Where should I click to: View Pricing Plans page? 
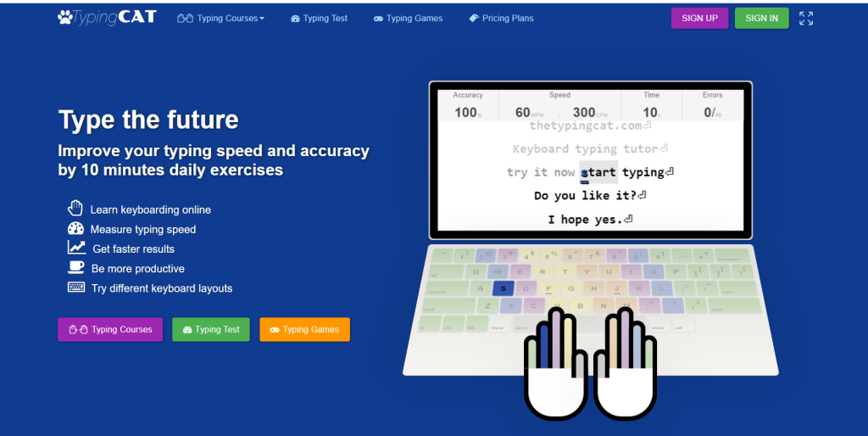502,19
